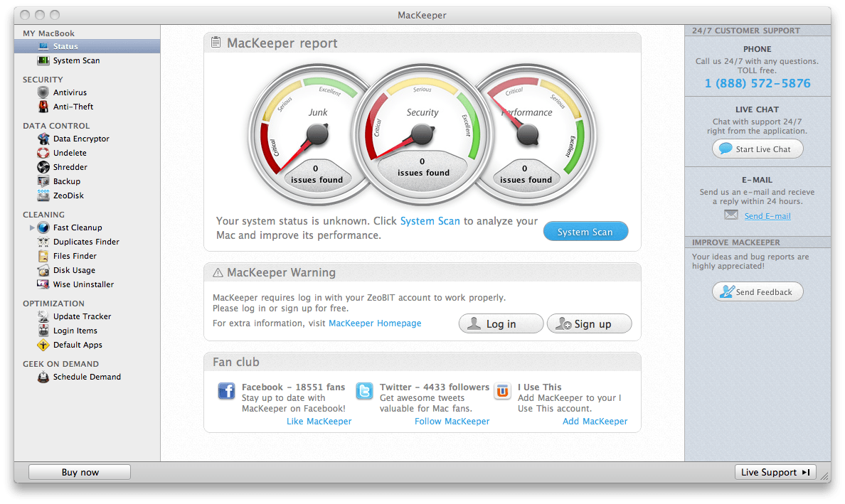Click the Backup icon
This screenshot has height=504, width=845.
(x=43, y=181)
